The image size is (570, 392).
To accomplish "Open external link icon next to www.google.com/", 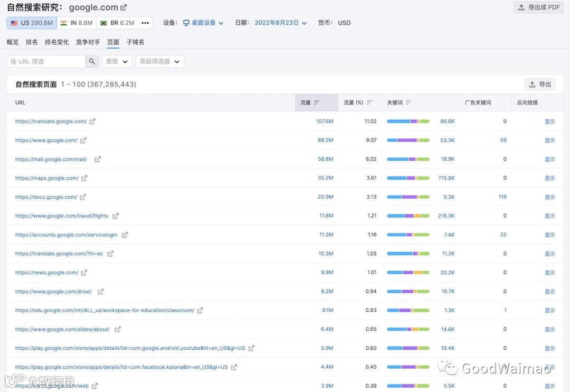I will click(83, 140).
